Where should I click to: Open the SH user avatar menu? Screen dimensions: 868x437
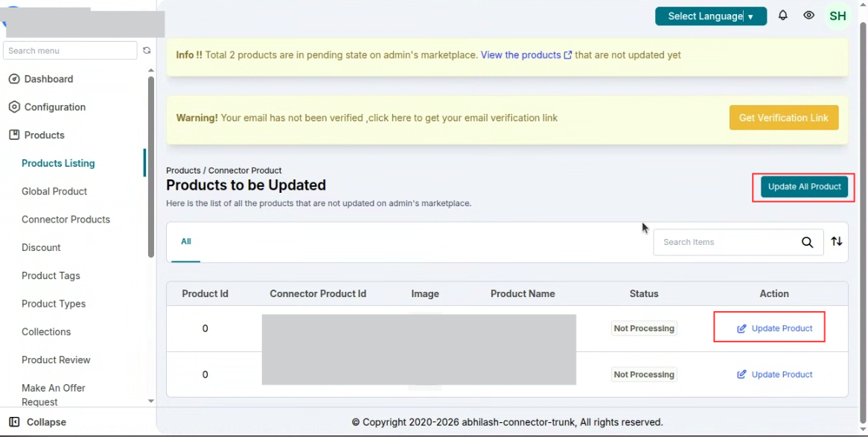(837, 16)
